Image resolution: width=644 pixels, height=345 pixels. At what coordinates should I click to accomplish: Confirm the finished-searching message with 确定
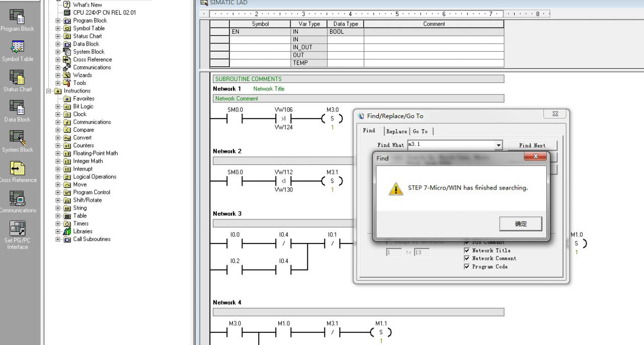point(521,224)
